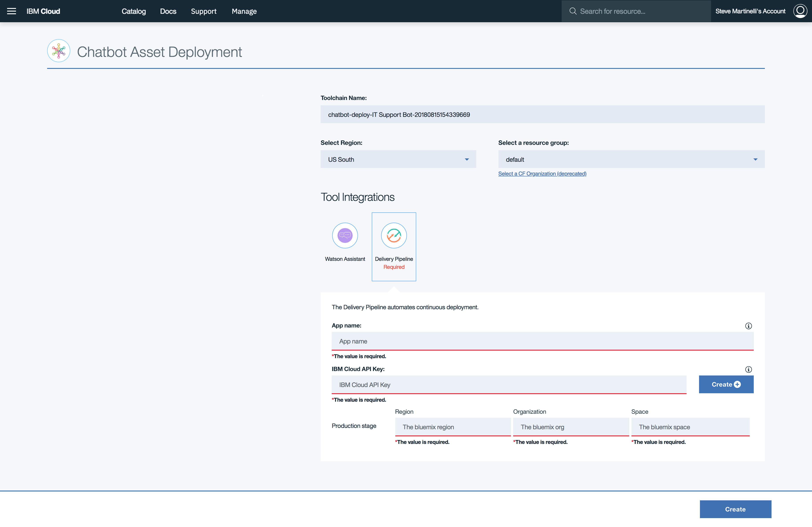Viewport: 812px width, 527px height.
Task: Open the Manage menu
Action: coord(244,11)
